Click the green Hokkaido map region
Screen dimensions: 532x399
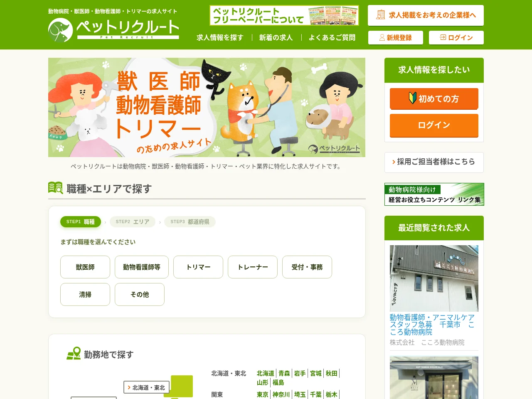[x=182, y=386]
